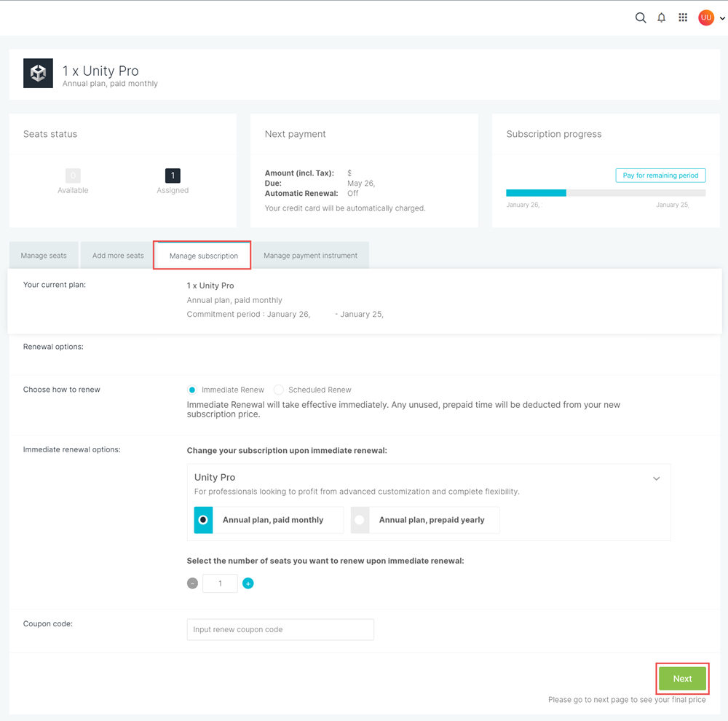The image size is (728, 721).
Task: Click Pay for remaining period button
Action: tap(660, 175)
